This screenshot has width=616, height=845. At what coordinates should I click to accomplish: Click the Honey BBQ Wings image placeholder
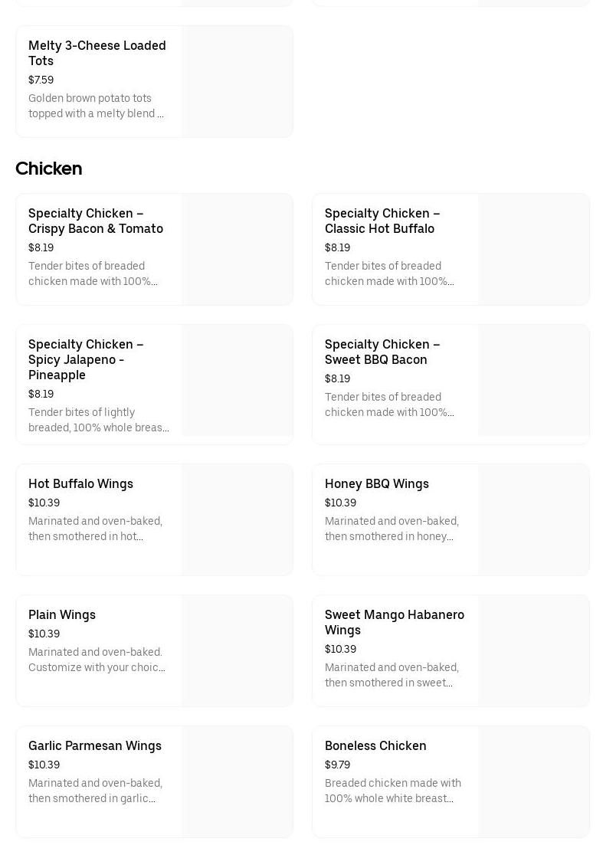pyautogui.click(x=533, y=519)
